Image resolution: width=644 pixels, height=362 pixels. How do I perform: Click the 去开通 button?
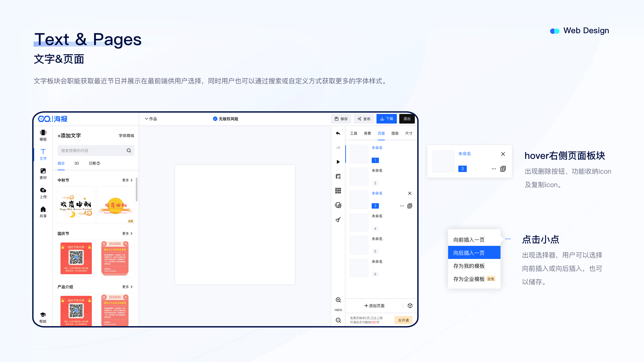click(x=403, y=320)
